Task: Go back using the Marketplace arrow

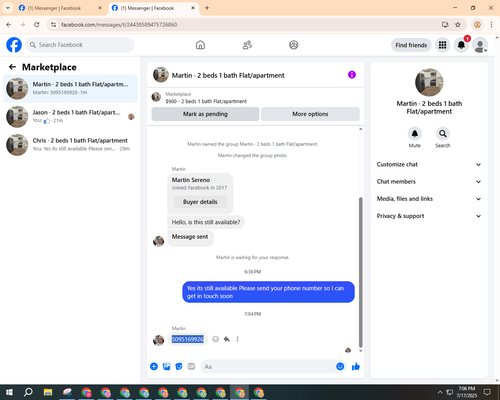Action: (12, 67)
